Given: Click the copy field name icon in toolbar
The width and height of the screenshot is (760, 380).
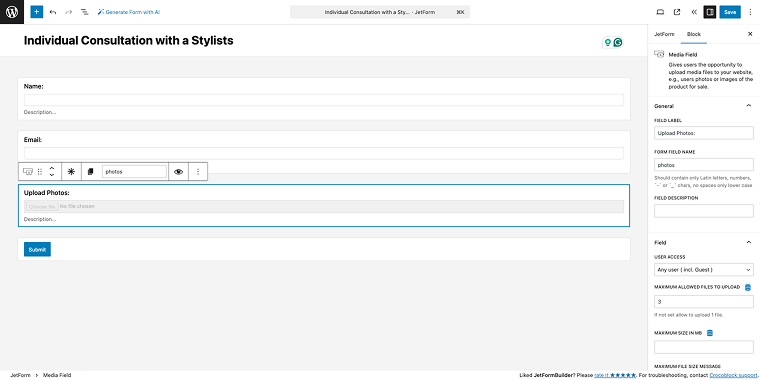Looking at the screenshot, I should pos(90,172).
